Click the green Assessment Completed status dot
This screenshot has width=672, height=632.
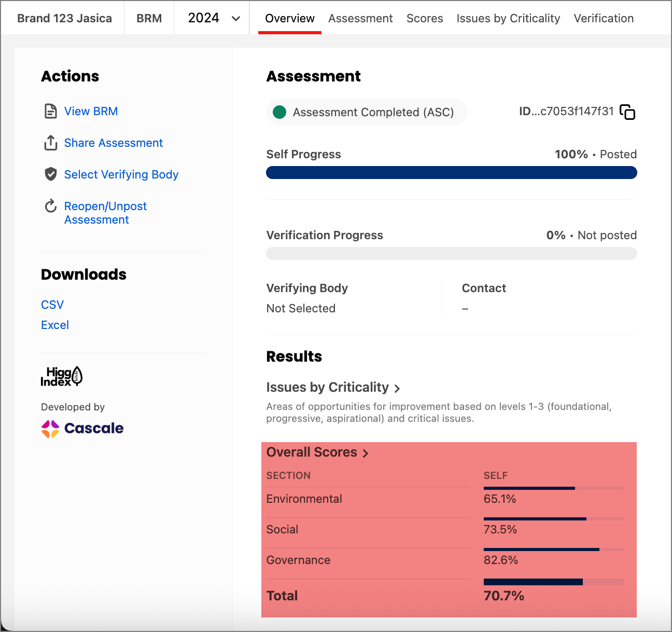pos(279,112)
